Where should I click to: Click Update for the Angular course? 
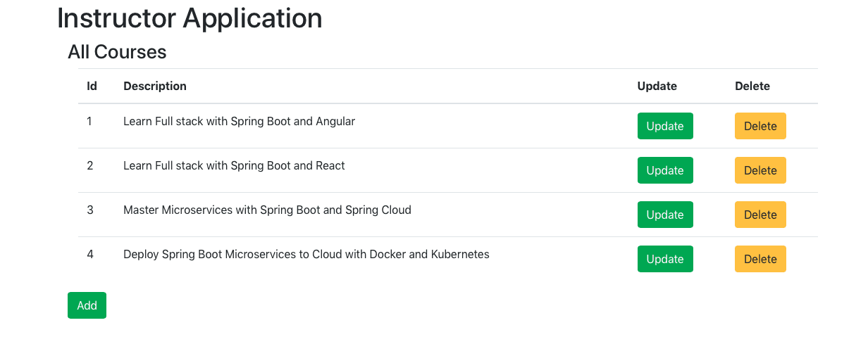coord(665,126)
